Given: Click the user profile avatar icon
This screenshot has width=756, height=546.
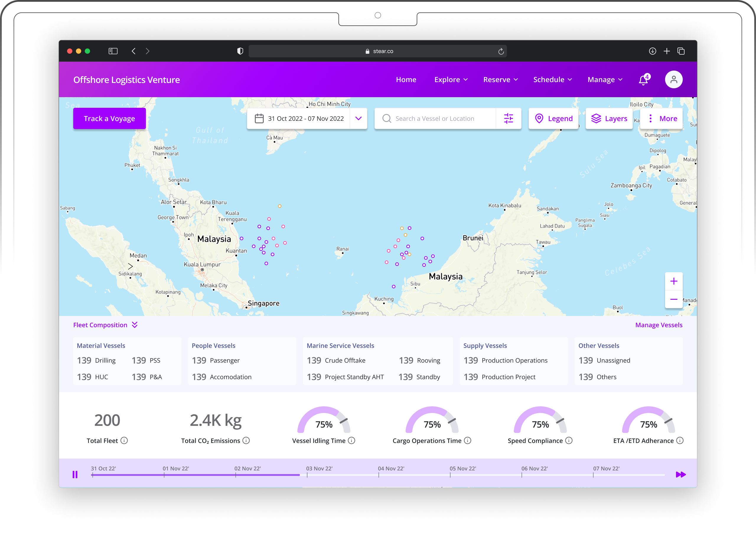Looking at the screenshot, I should tap(673, 80).
